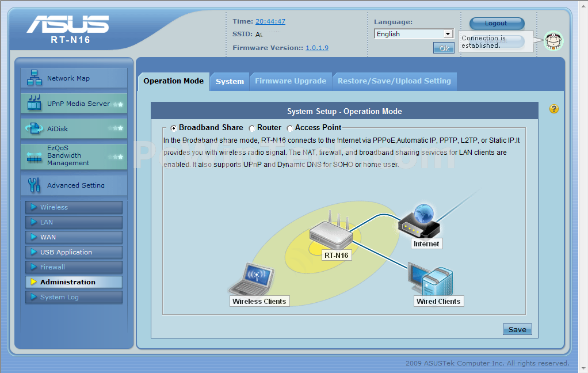Click the time link 20:44:47
This screenshot has width=588, height=373.
coord(270,21)
